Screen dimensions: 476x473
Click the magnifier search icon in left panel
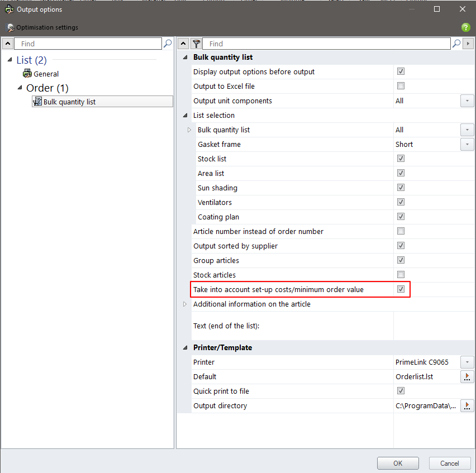pyautogui.click(x=168, y=44)
